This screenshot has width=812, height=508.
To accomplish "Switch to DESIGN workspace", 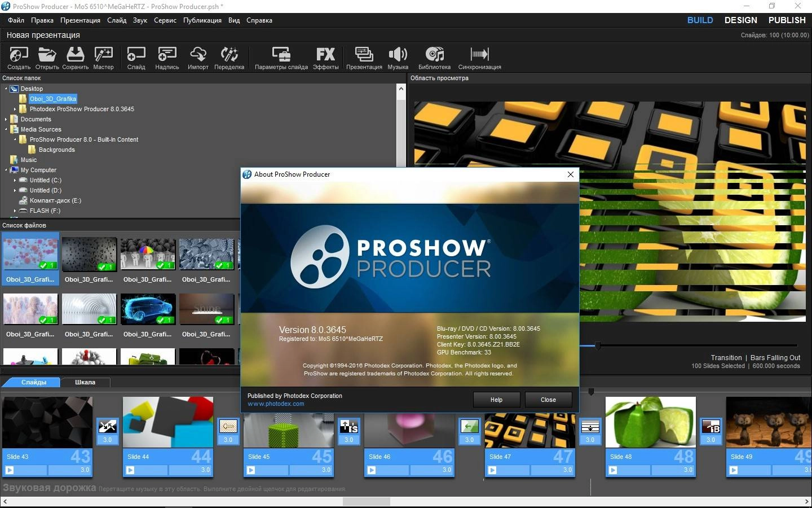I will pyautogui.click(x=740, y=20).
